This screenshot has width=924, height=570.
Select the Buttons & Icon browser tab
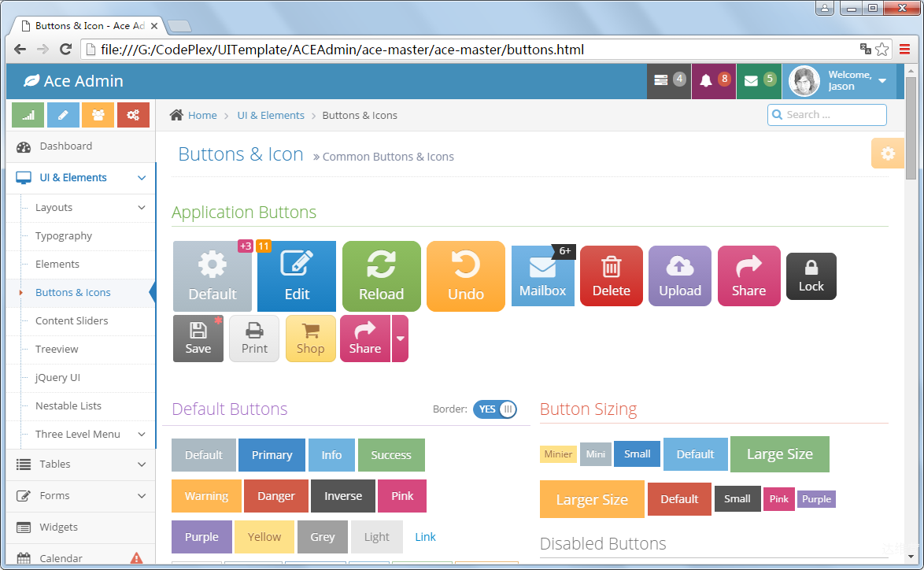point(88,26)
